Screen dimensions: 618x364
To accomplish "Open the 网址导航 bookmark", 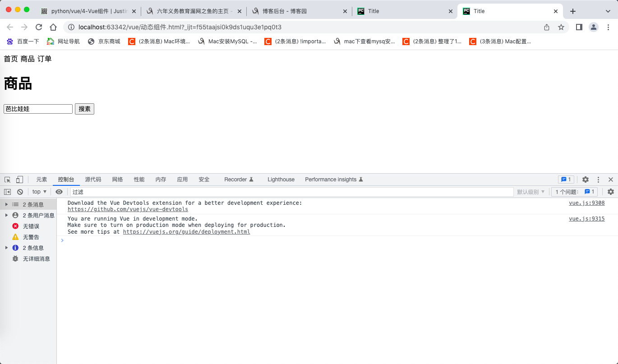I will click(x=63, y=41).
